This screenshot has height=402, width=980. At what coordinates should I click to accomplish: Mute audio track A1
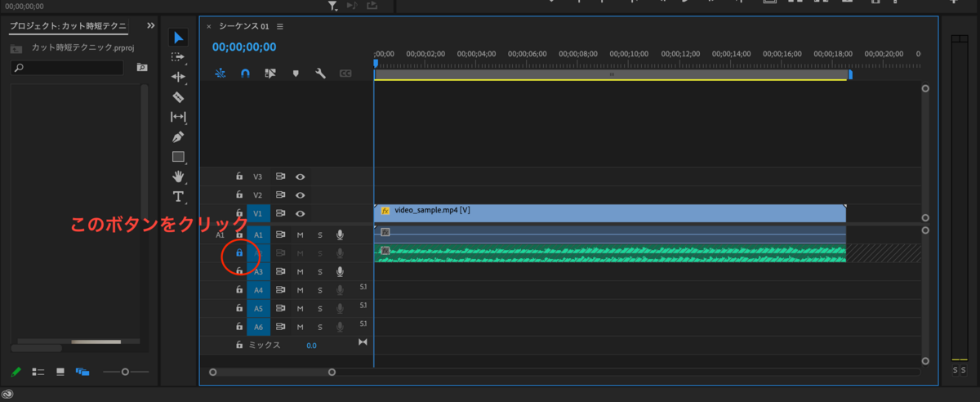(300, 235)
